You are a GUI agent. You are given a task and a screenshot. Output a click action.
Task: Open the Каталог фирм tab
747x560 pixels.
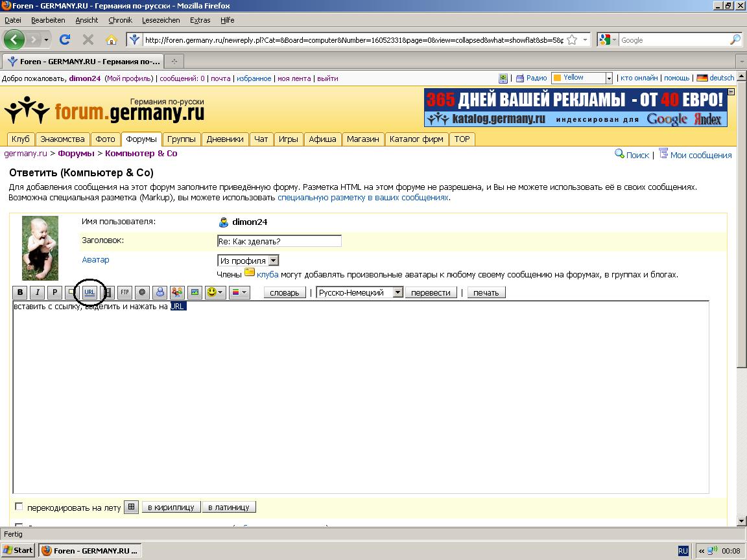(x=416, y=139)
